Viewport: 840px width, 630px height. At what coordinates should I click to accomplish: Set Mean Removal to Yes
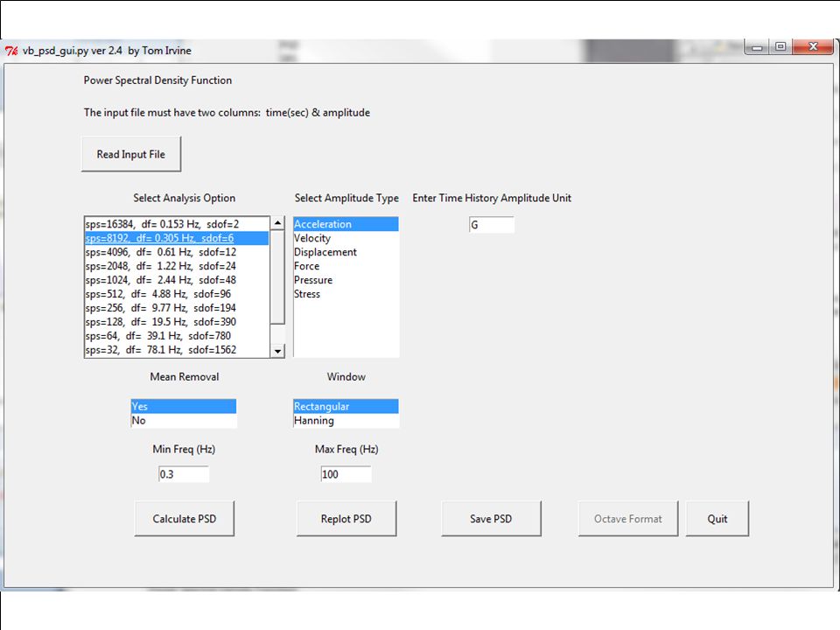[184, 406]
